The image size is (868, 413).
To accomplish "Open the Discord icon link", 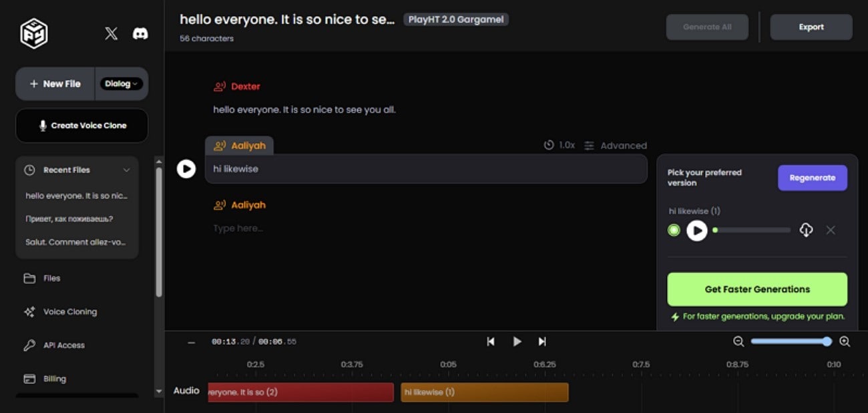I will (x=140, y=33).
